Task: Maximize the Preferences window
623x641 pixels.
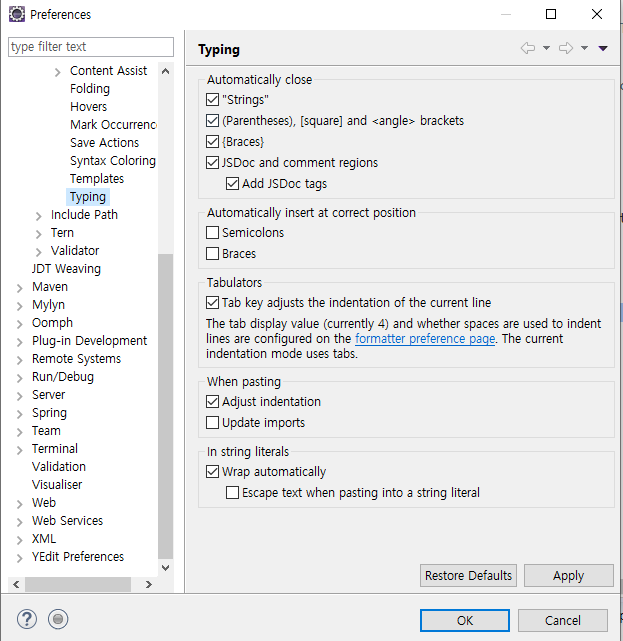Action: 551,14
